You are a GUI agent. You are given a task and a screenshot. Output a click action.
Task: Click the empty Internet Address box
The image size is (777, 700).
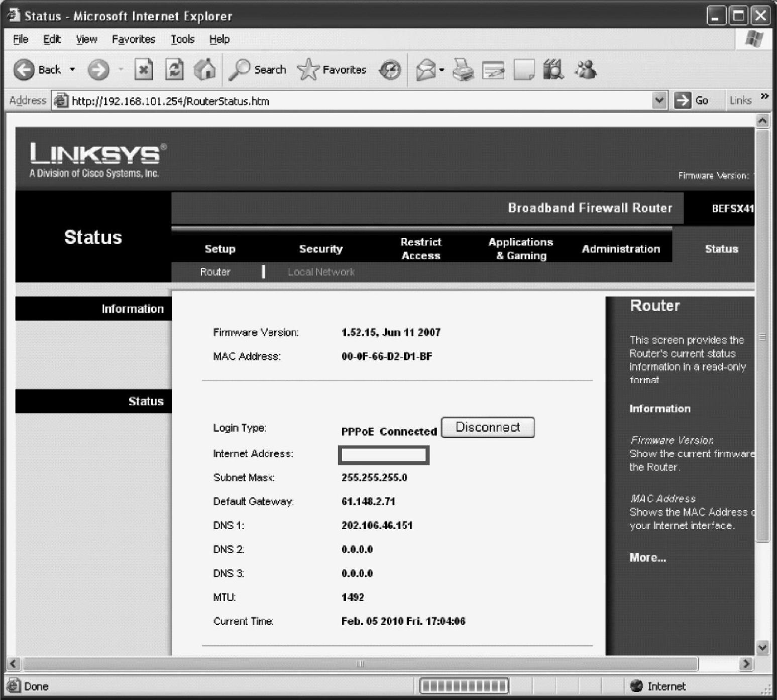[x=384, y=455]
